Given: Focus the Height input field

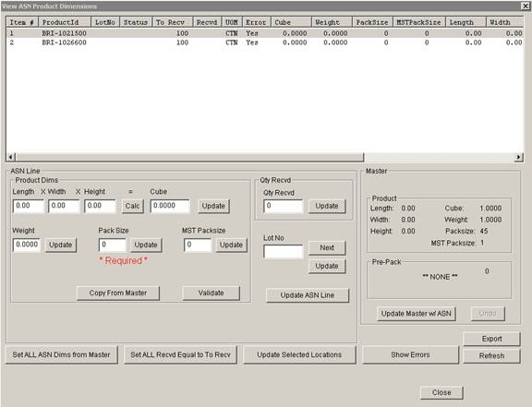Looking at the screenshot, I should 100,206.
